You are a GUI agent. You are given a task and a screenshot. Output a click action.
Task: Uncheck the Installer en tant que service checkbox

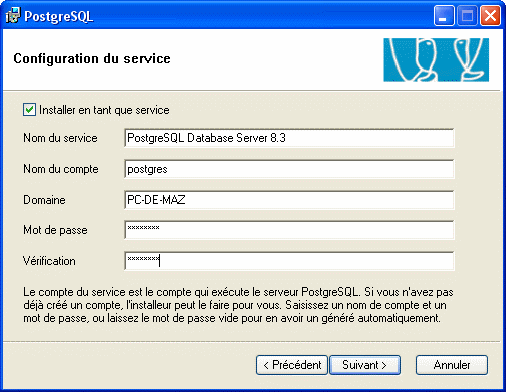(x=29, y=110)
